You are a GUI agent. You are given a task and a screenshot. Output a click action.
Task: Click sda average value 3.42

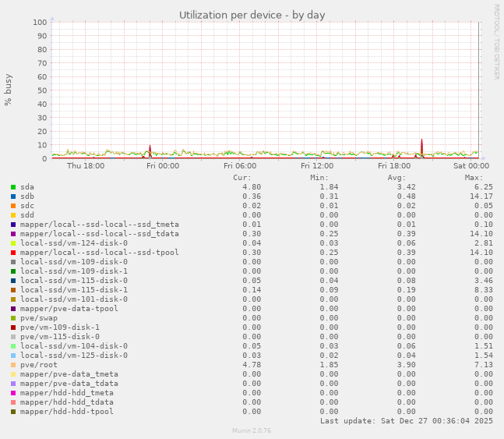407,187
